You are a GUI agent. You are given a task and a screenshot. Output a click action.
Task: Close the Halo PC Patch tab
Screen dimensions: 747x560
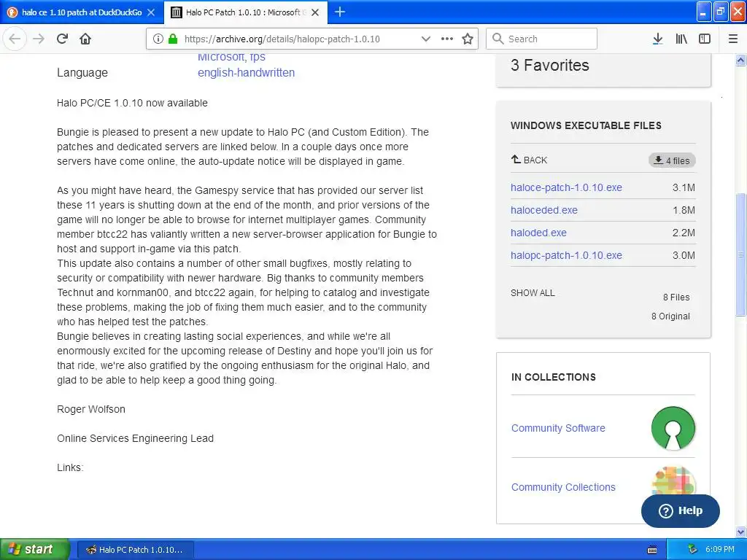(x=315, y=12)
